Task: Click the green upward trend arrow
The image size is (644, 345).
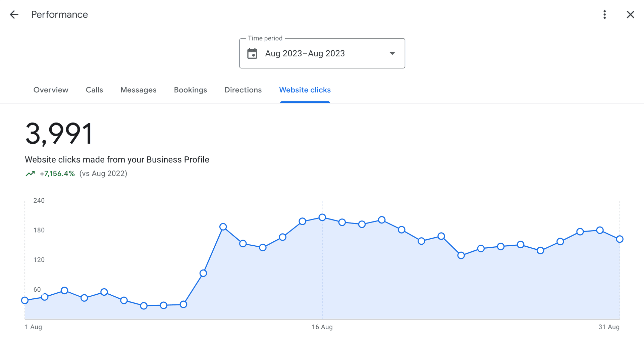Action: click(x=31, y=173)
